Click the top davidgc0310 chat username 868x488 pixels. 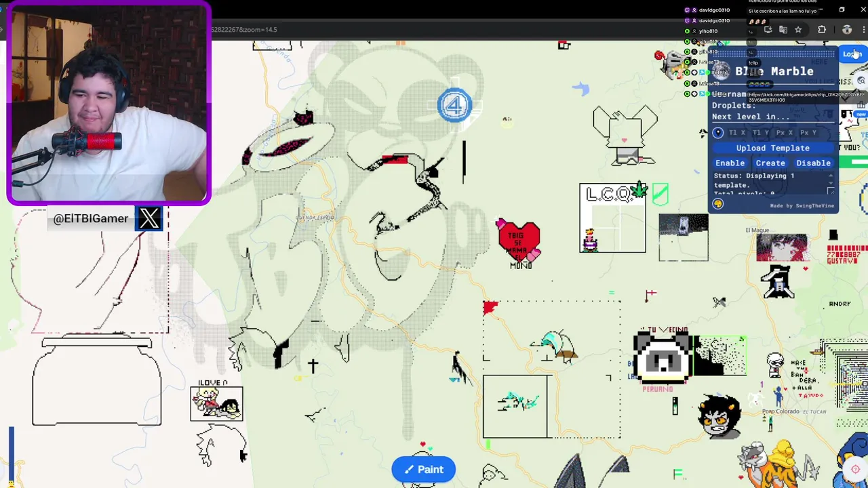714,10
